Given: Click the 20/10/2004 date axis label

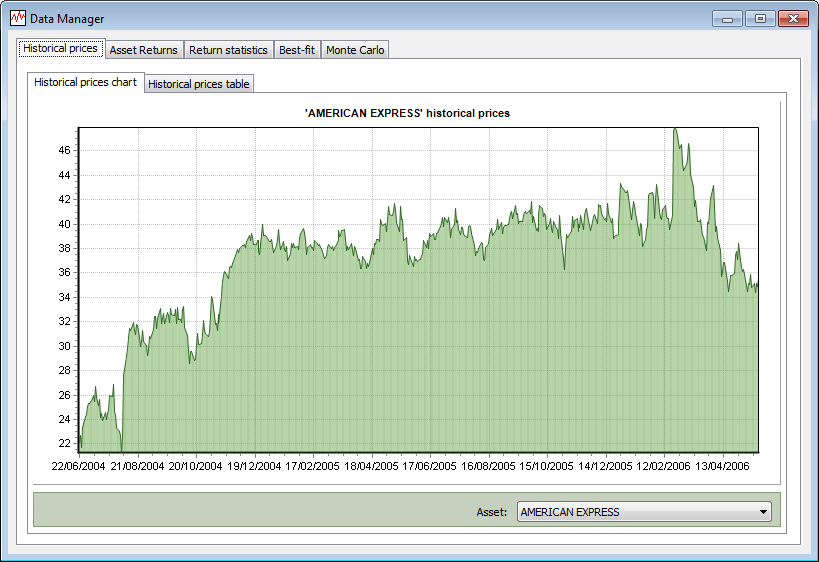Looking at the screenshot, I should [195, 466].
